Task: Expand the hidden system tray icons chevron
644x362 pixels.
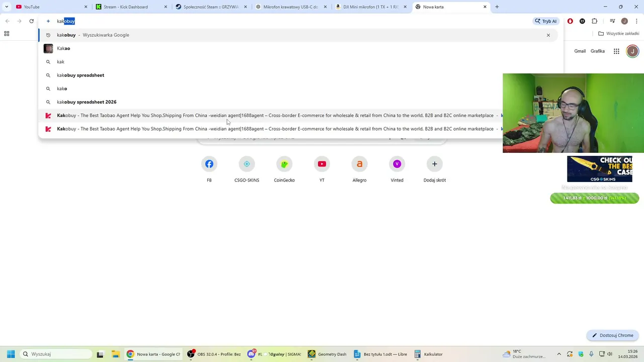Action: pyautogui.click(x=559, y=354)
